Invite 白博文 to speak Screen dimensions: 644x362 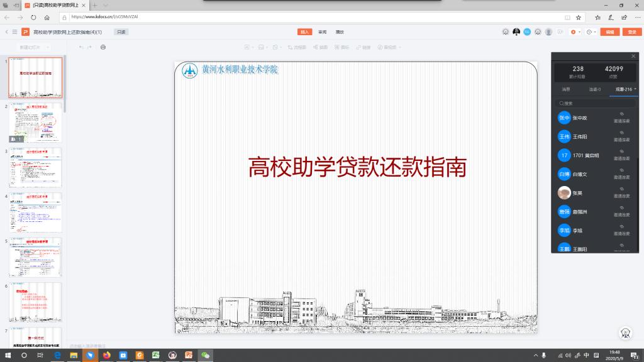click(x=621, y=174)
